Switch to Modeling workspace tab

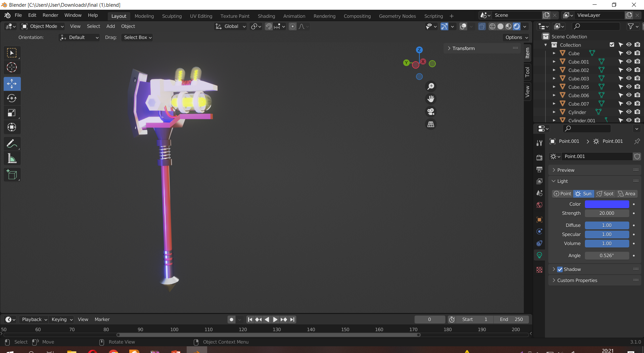click(144, 16)
